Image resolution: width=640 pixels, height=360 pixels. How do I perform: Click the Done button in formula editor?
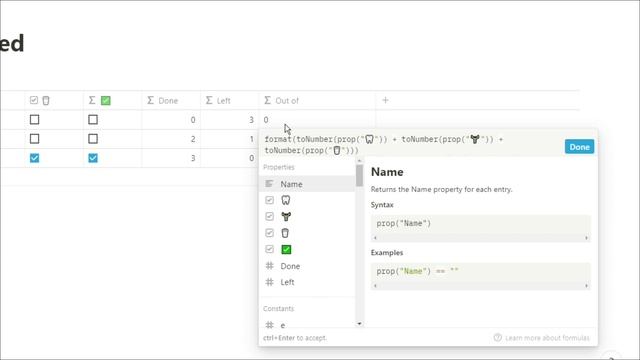(x=579, y=147)
